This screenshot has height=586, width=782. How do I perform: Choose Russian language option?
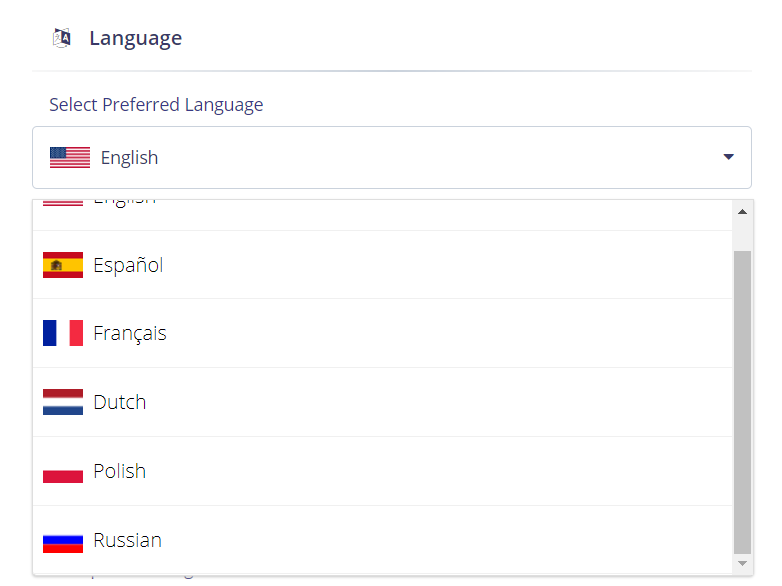click(x=383, y=540)
